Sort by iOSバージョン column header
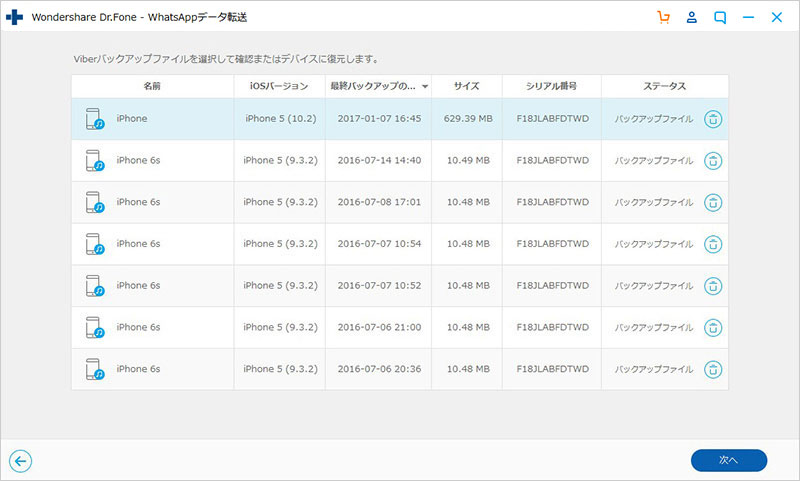This screenshot has width=800, height=481. (x=279, y=86)
